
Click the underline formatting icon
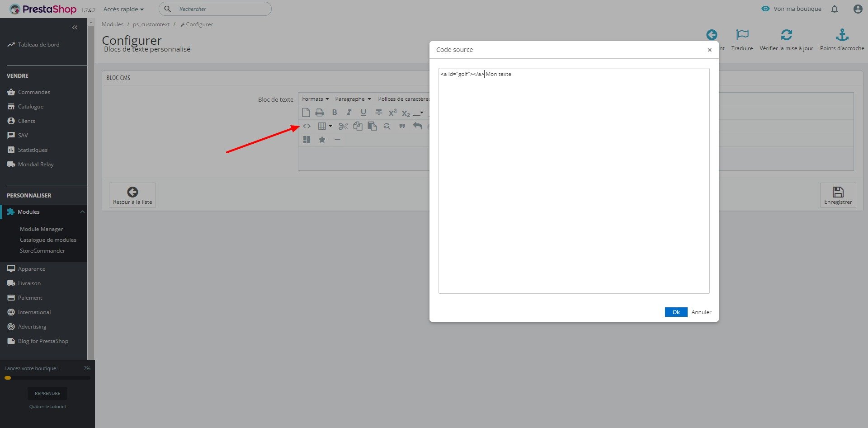363,113
